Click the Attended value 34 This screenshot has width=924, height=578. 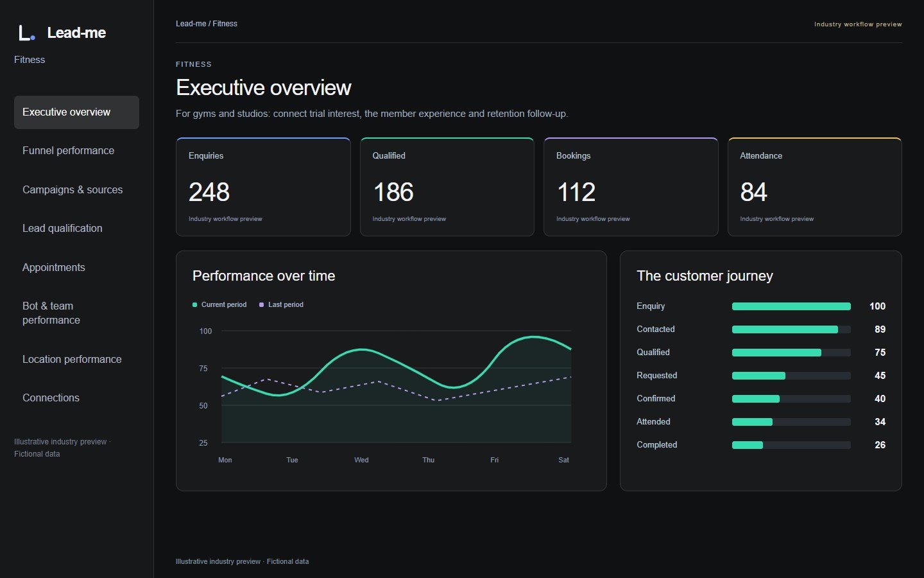tap(880, 422)
